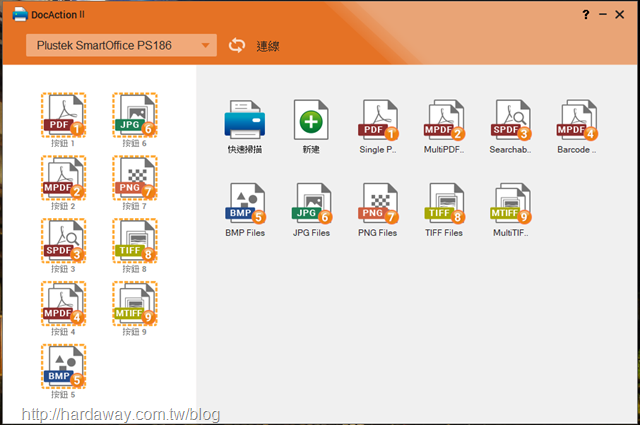Image resolution: width=640 pixels, height=425 pixels.
Task: Open the TIFF Files profile icon
Action: point(444,203)
